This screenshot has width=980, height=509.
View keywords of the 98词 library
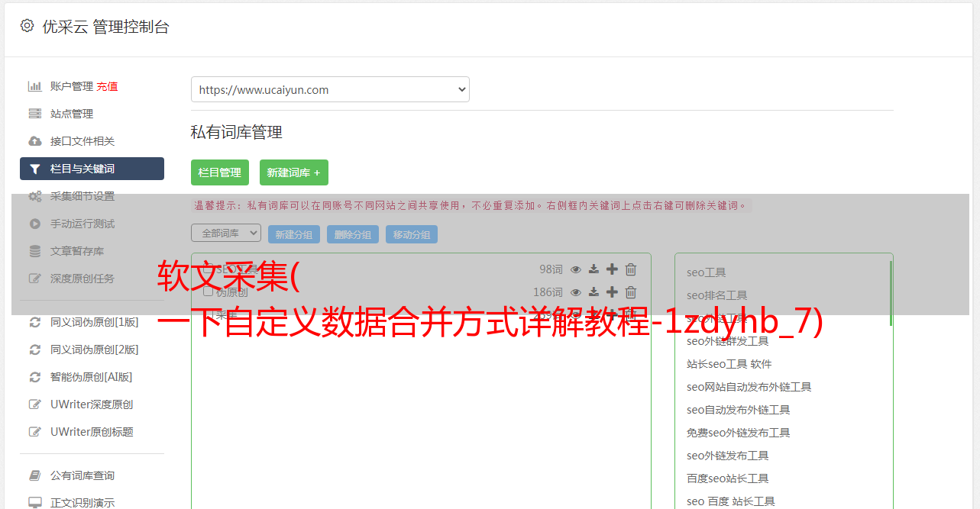[576, 269]
